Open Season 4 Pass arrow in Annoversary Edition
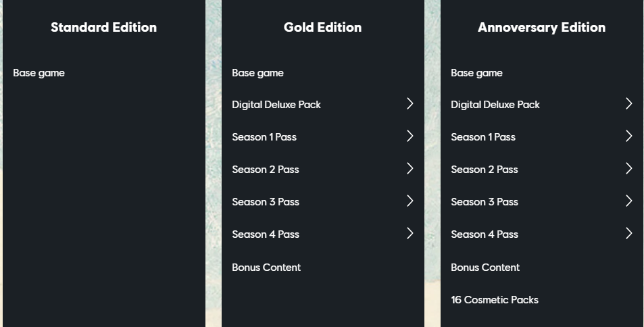This screenshot has height=327, width=644. pyautogui.click(x=629, y=233)
